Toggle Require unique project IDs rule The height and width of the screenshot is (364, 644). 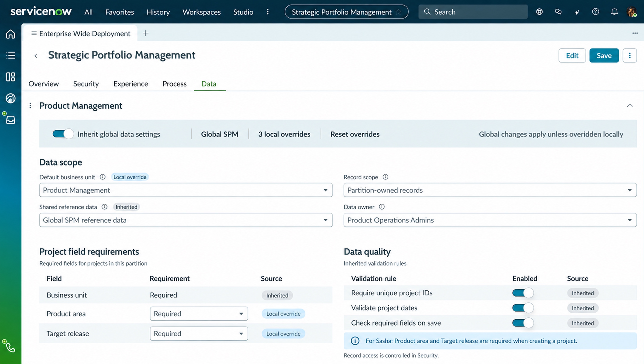[523, 293]
